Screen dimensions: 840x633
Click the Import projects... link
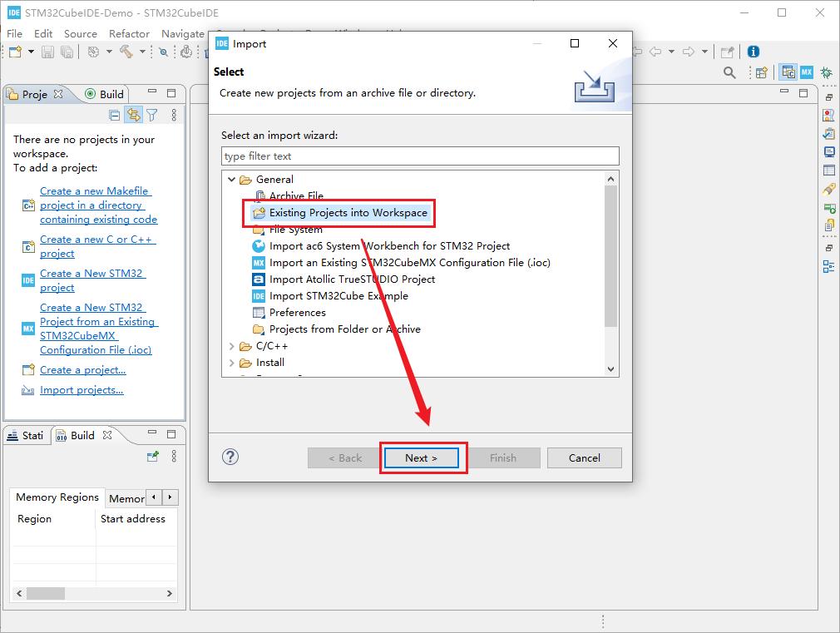click(82, 390)
